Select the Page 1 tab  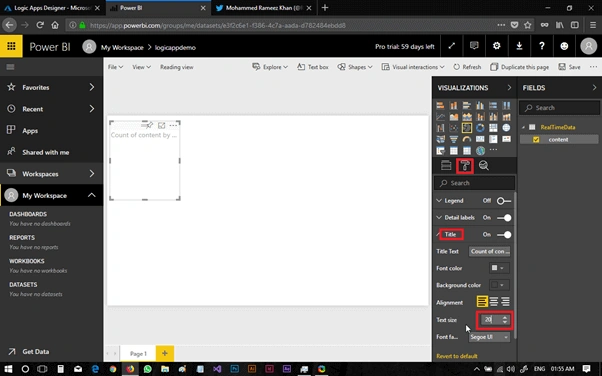[138, 353]
